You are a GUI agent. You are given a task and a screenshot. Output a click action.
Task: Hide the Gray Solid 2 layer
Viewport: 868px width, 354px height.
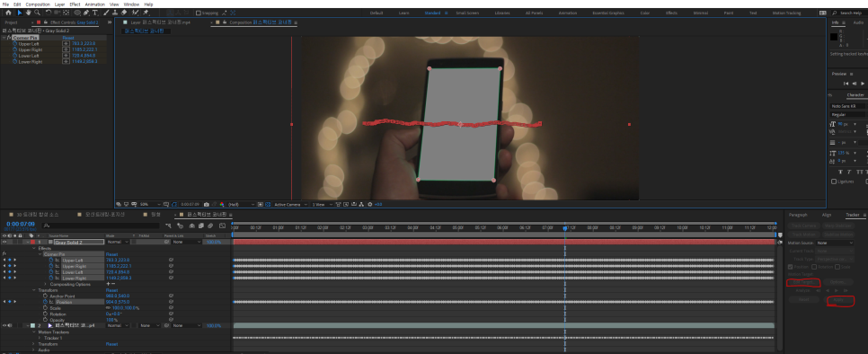point(4,242)
